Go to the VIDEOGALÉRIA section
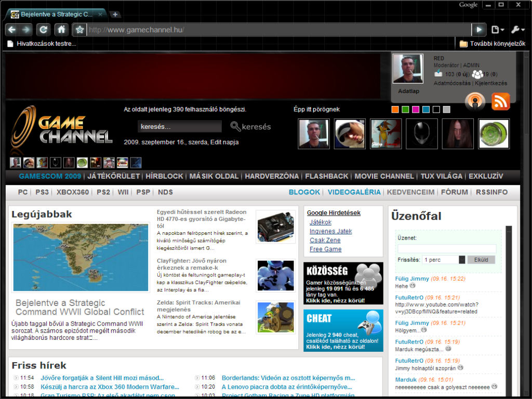The image size is (532, 399). [354, 192]
